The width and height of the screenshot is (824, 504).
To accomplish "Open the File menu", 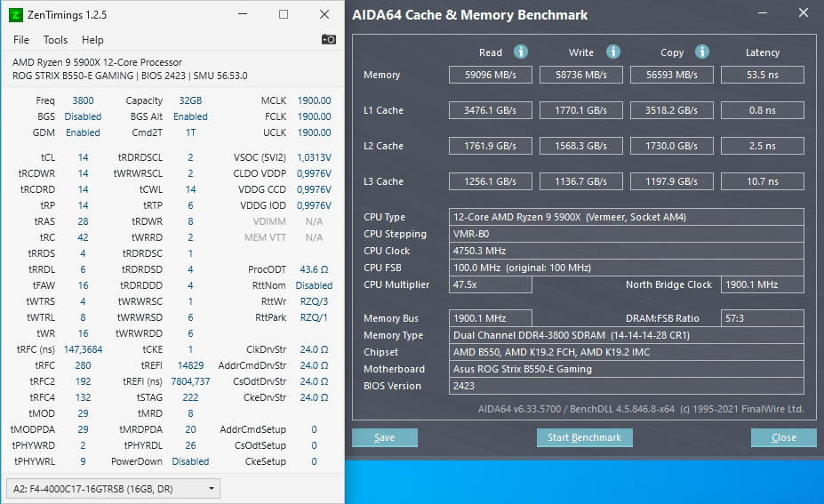I will click(x=21, y=40).
